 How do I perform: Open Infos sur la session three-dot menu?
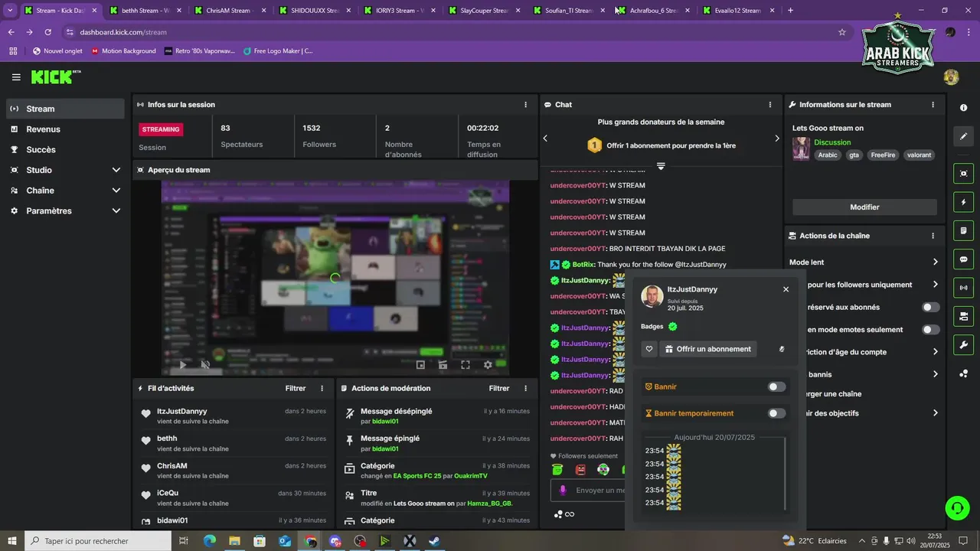[525, 105]
